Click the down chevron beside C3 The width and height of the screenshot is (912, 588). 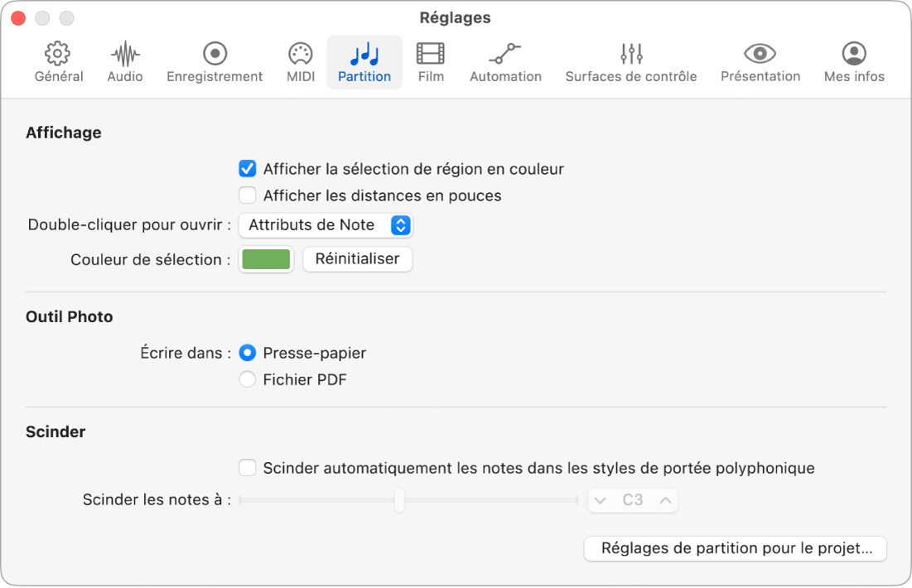pos(601,500)
